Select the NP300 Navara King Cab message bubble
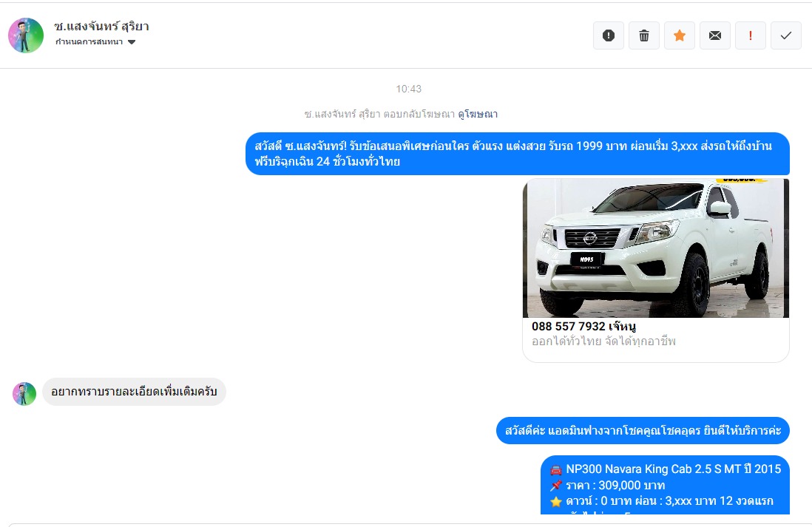The image size is (812, 527). click(x=665, y=485)
